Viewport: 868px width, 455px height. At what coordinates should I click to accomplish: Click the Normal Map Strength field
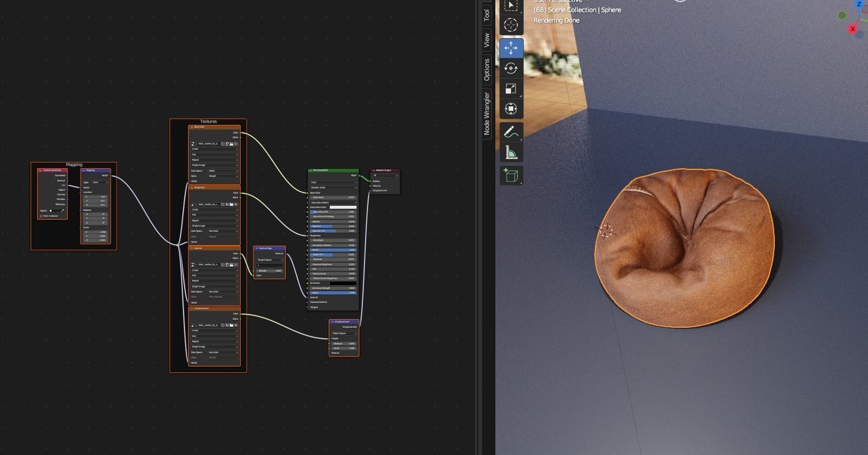click(x=270, y=271)
